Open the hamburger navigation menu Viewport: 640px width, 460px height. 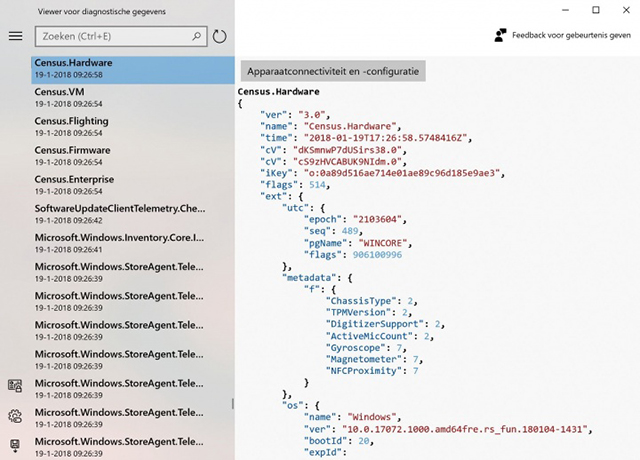pyautogui.click(x=15, y=36)
